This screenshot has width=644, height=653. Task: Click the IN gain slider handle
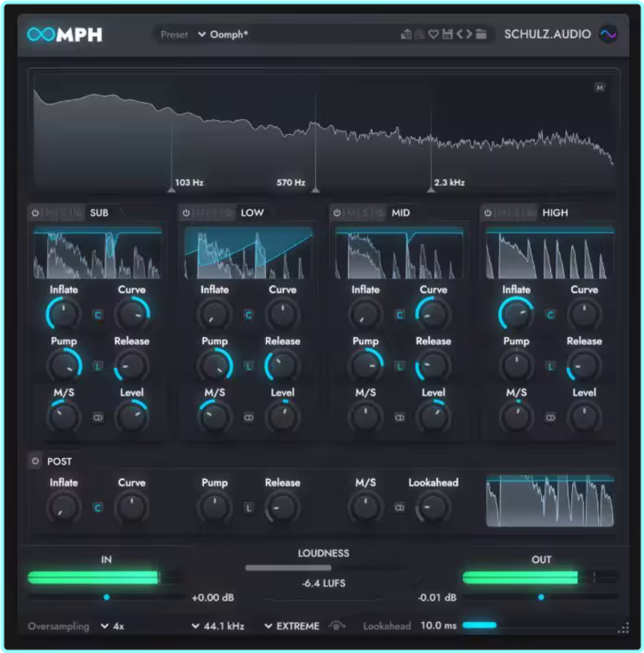pyautogui.click(x=107, y=597)
